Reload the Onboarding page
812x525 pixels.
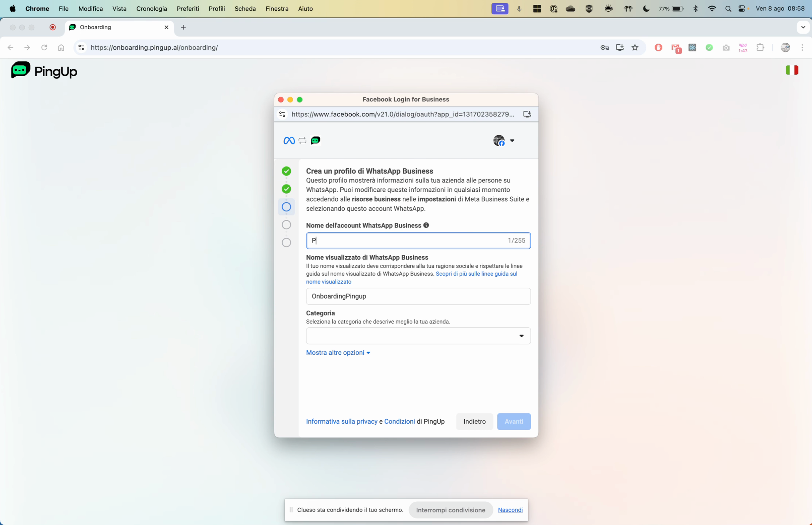tap(44, 47)
